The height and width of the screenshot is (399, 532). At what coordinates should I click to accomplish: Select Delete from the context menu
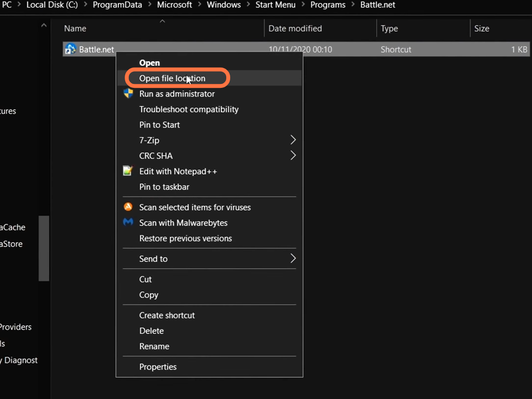pyautogui.click(x=151, y=331)
